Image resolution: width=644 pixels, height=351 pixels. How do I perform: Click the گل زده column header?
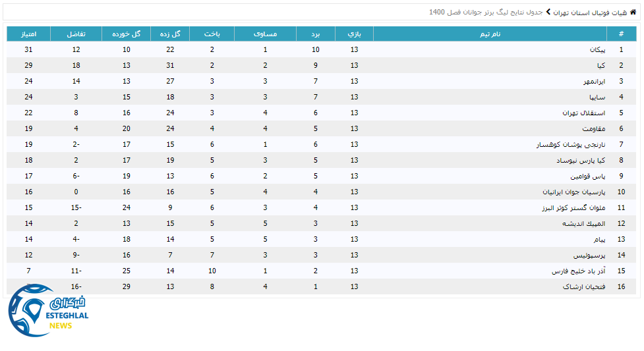point(170,34)
